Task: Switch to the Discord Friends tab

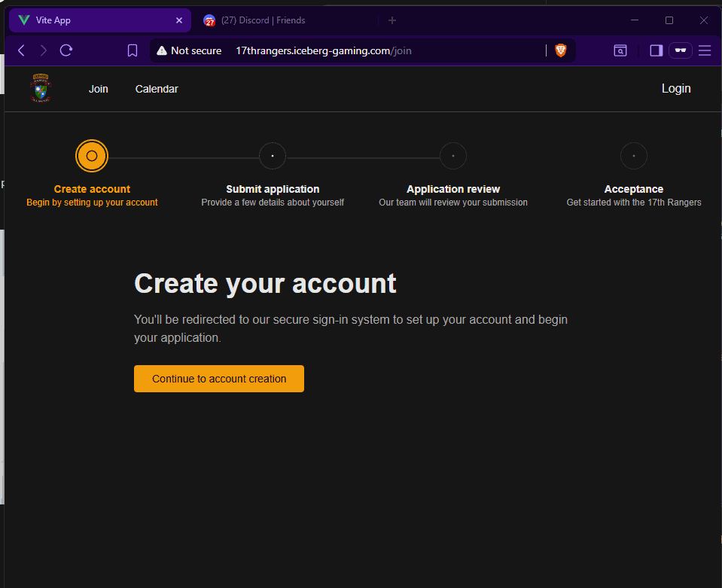Action: pos(264,20)
